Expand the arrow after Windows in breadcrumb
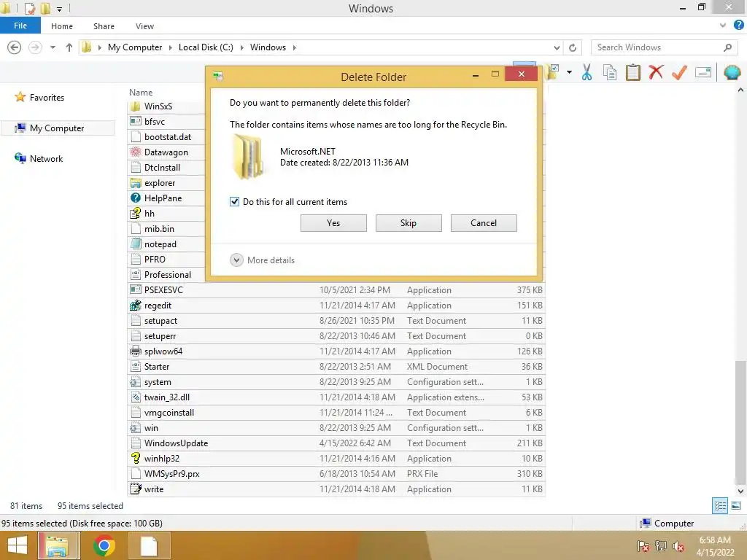 (295, 47)
